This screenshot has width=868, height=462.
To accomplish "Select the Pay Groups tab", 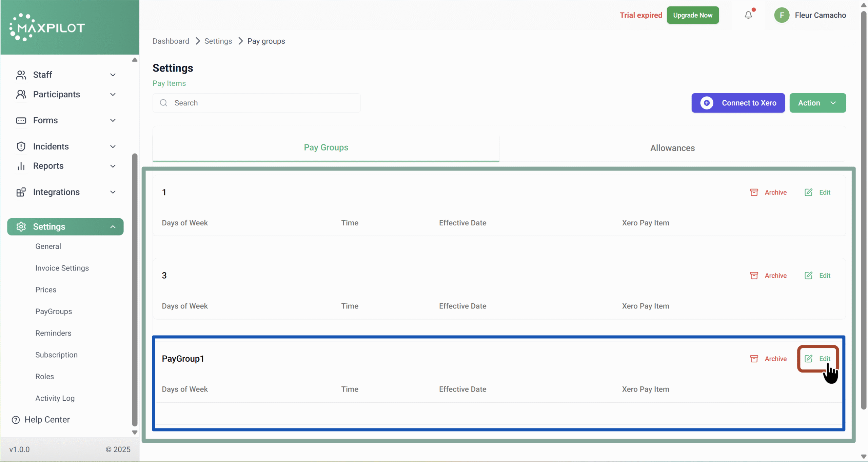I will (326, 147).
